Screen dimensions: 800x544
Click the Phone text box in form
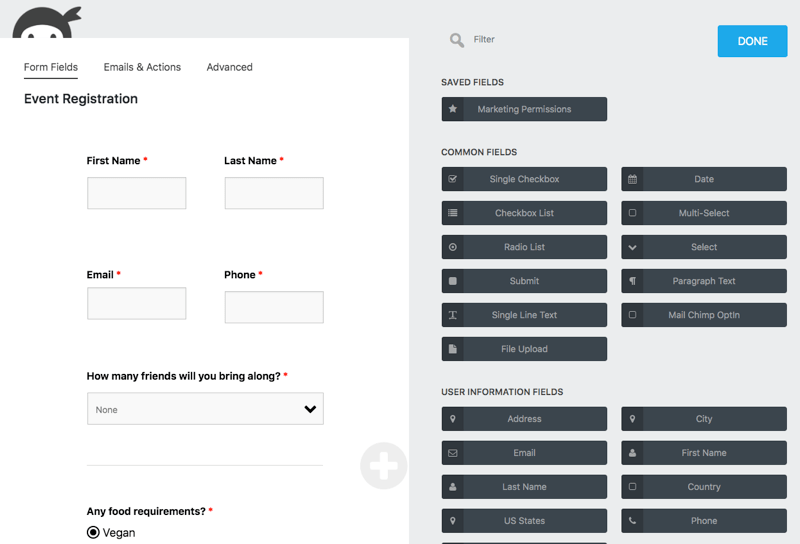[274, 307]
